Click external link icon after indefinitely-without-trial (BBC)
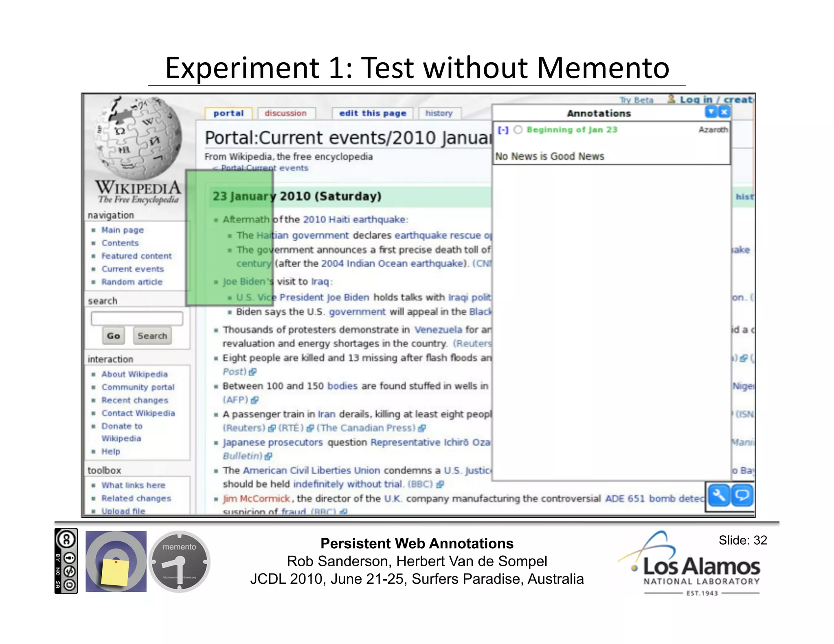The width and height of the screenshot is (834, 644). [x=440, y=484]
